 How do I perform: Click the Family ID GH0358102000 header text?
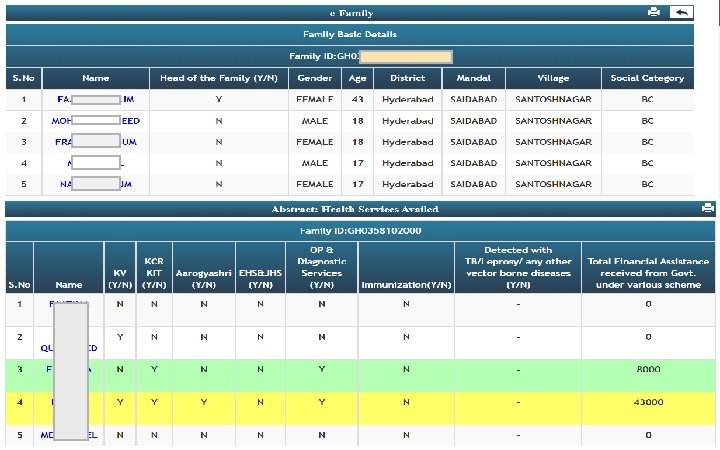click(x=360, y=231)
